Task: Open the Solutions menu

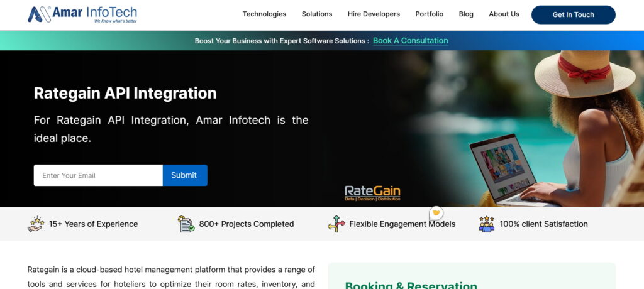Action: [317, 14]
